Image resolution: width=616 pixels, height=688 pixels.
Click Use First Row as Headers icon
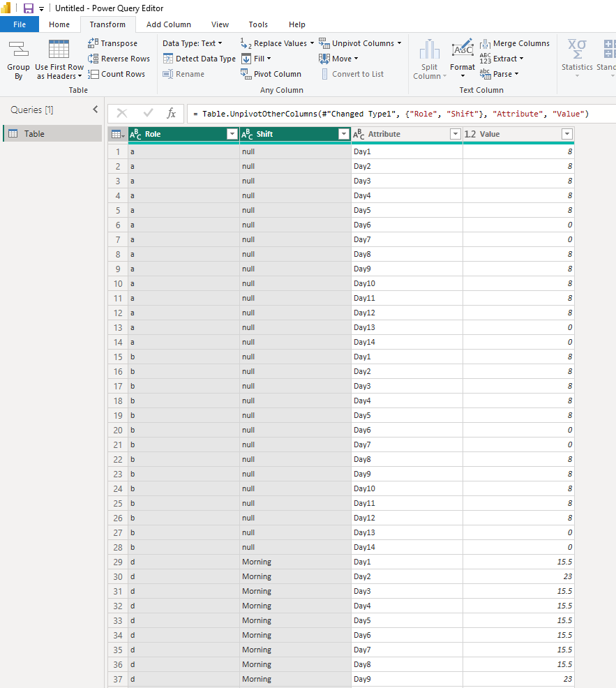[59, 49]
